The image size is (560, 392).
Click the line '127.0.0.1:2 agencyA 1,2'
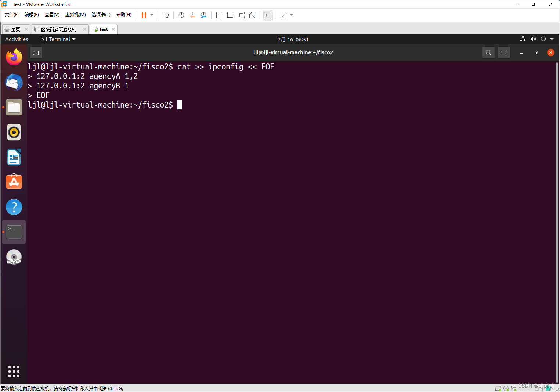(87, 76)
